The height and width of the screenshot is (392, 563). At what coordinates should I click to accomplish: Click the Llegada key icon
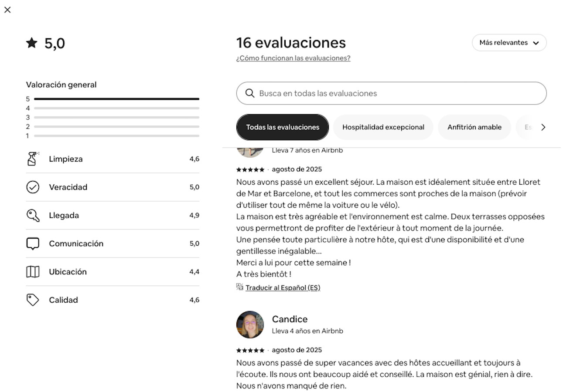[33, 216]
